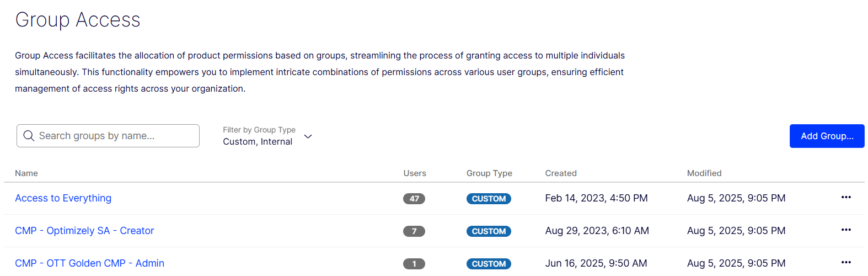Expand the Filter by Group Type dropdown chevron
Screen dimensions: 868x276
308,136
